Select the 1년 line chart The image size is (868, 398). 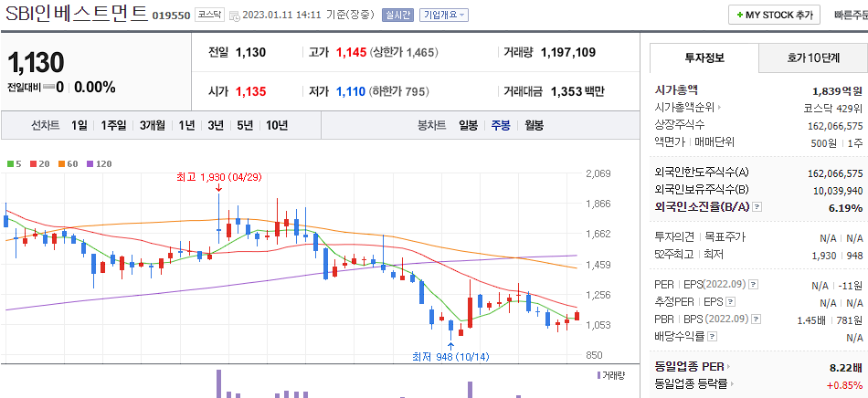click(x=186, y=125)
